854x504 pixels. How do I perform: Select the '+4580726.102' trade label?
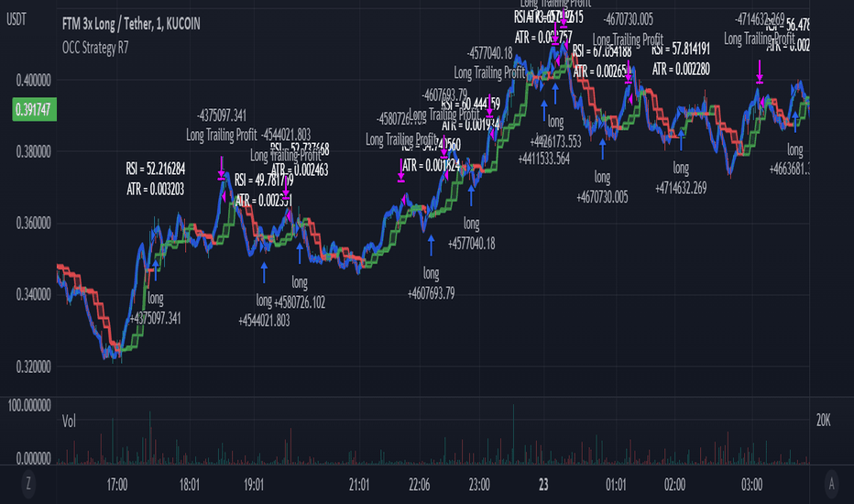[300, 302]
